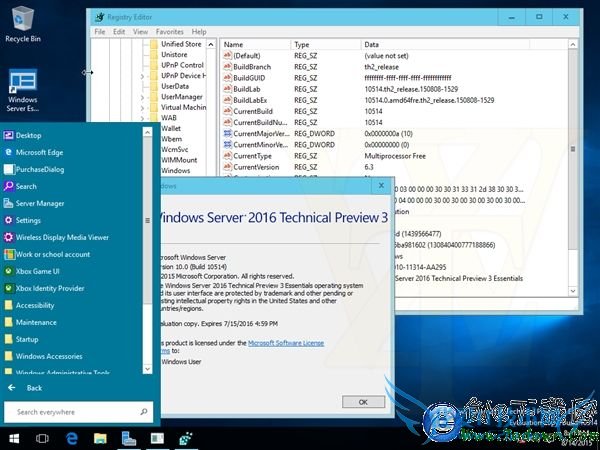Image resolution: width=600 pixels, height=450 pixels.
Task: Select the BuildLabEx value icon
Action: tap(227, 100)
